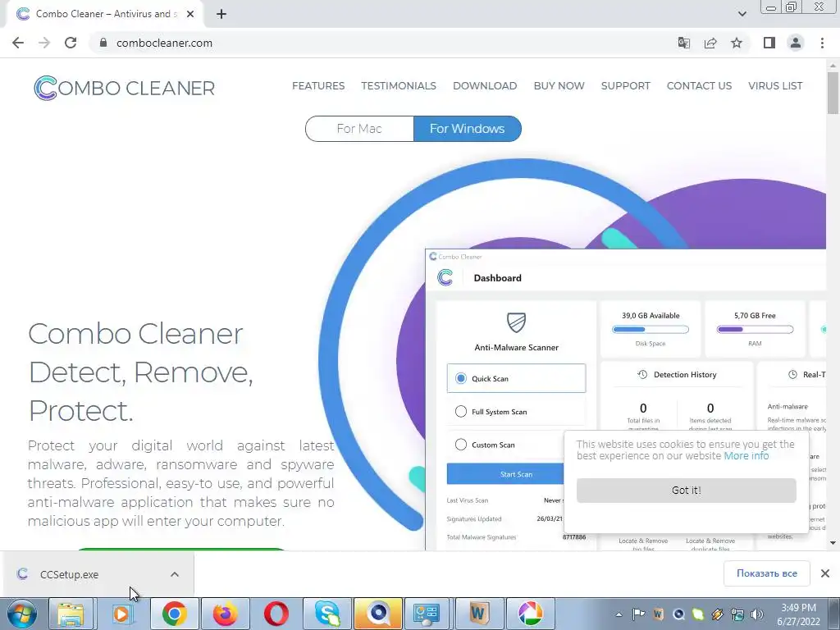Switch to the For Mac toggle
The height and width of the screenshot is (630, 840).
pyautogui.click(x=359, y=129)
